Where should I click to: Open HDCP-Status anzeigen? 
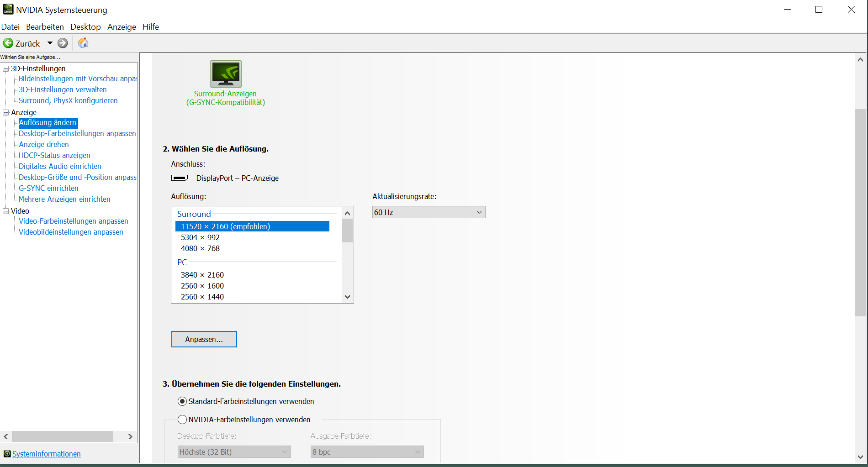click(x=54, y=155)
